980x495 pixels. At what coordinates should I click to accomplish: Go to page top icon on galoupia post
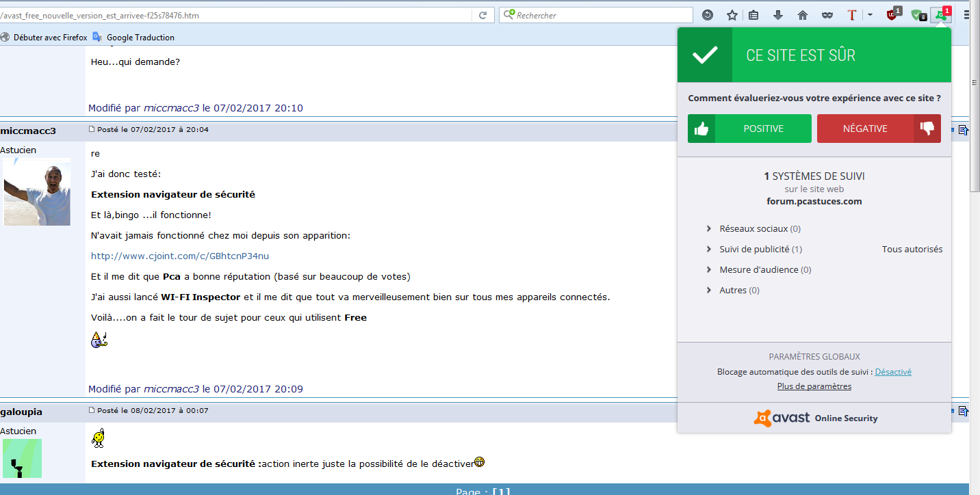click(x=963, y=411)
